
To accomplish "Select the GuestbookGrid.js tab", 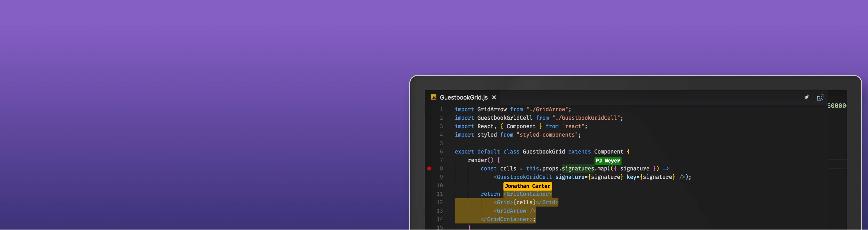I will tap(464, 97).
